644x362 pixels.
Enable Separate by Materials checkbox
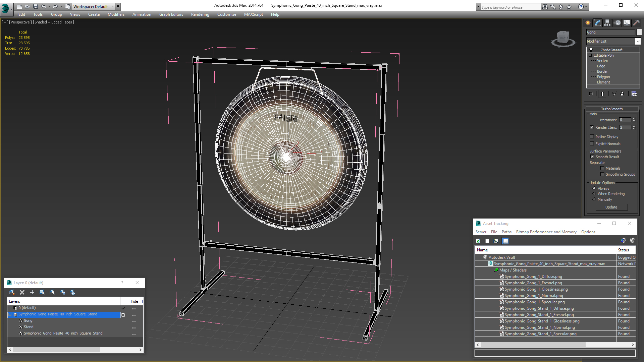pyautogui.click(x=602, y=168)
